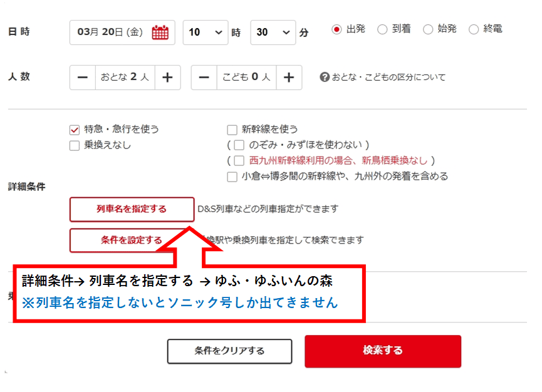This screenshot has width=542, height=392.
Task: Click the date field showing 03月 20日 (金)
Action: point(122,33)
